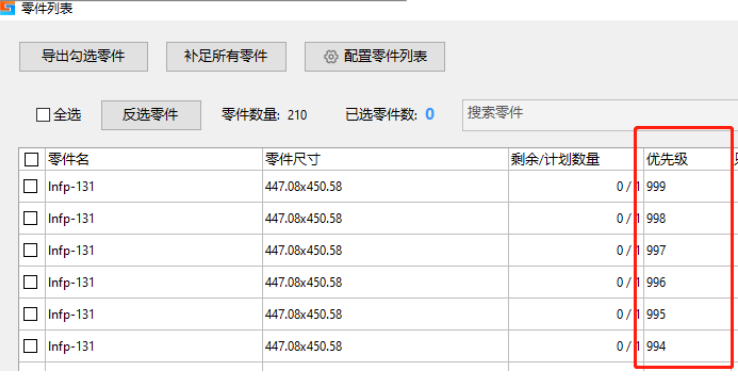Check the Infp-131 row with priority 999
This screenshot has width=738, height=381.
31,187
